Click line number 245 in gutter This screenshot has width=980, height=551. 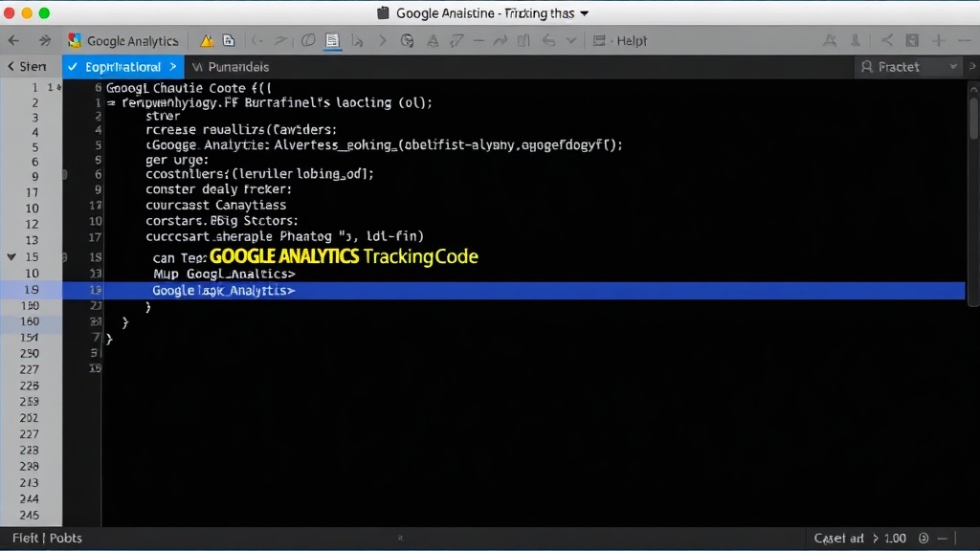(30, 516)
